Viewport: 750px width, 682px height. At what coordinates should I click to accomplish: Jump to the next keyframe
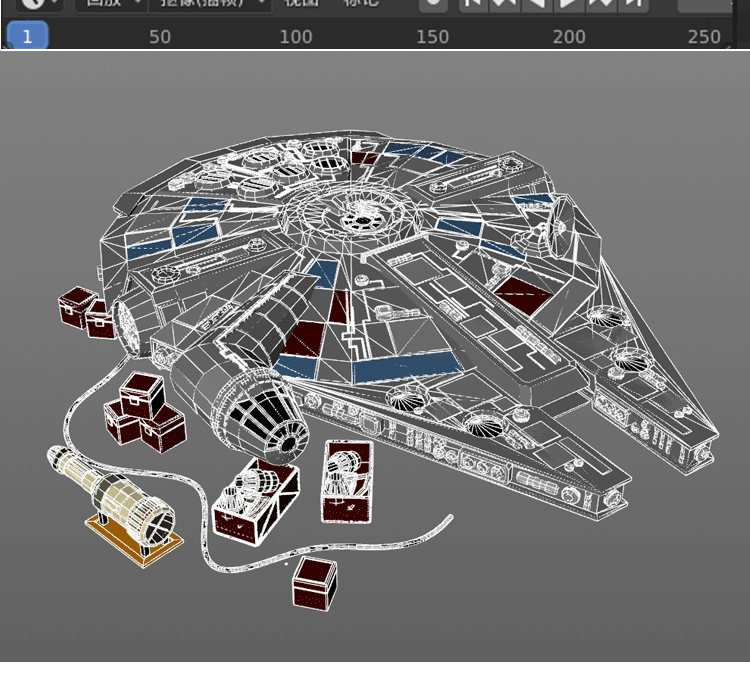click(601, 4)
